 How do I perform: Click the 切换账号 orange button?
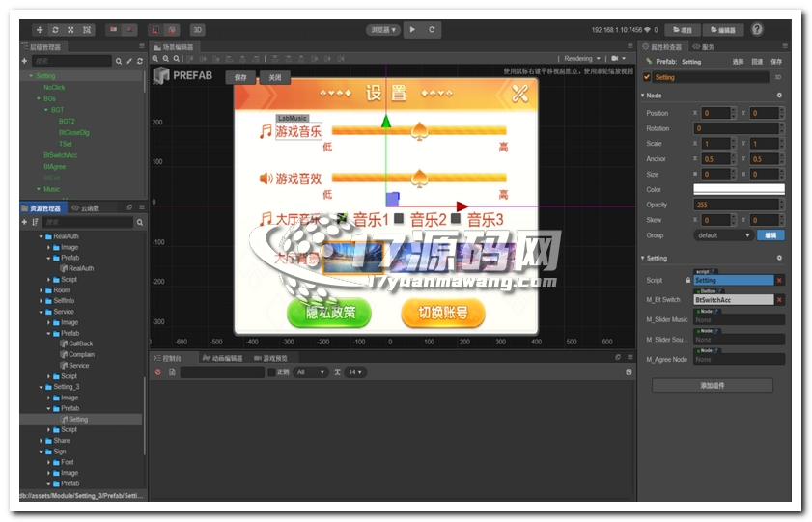click(x=443, y=313)
